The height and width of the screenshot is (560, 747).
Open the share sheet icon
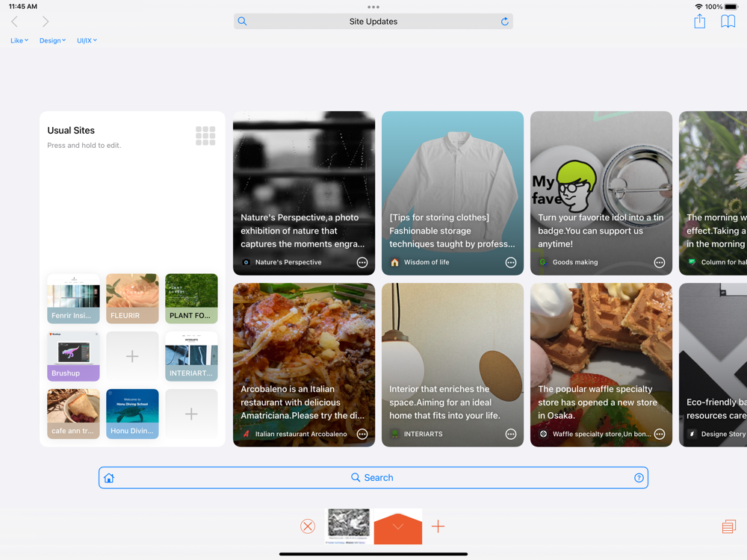[x=699, y=21]
